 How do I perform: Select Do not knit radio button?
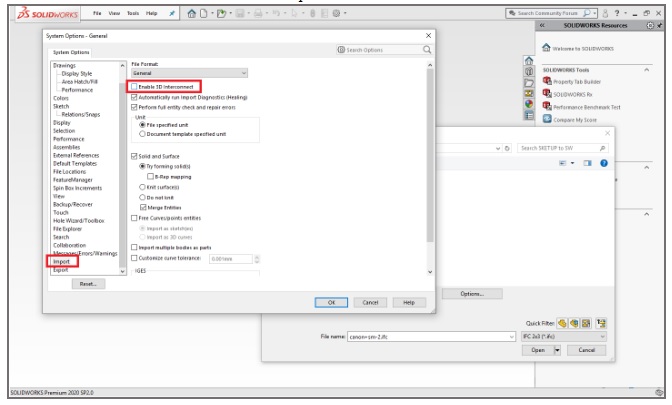(x=142, y=197)
